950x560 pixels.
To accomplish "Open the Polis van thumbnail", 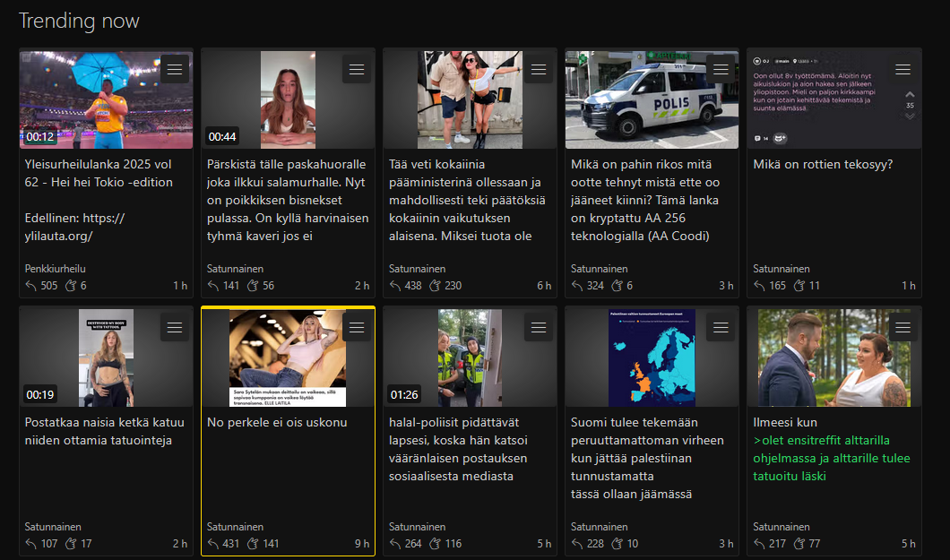I will point(652,99).
